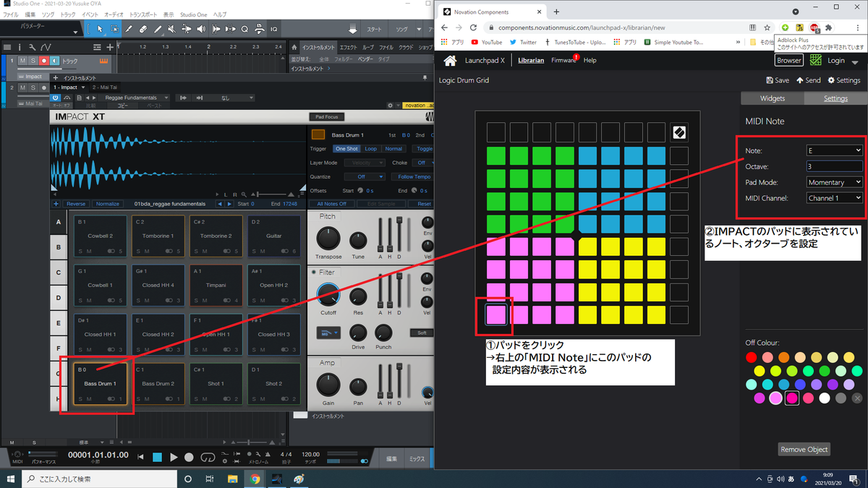Open Librarian link

(531, 61)
